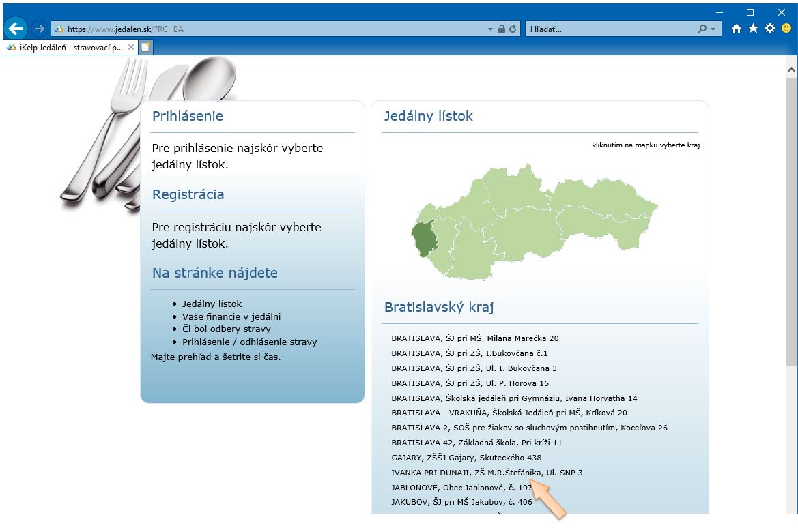Screen dimensions: 798x532
Task: Click the browser Forward arrow button
Action: (x=39, y=29)
